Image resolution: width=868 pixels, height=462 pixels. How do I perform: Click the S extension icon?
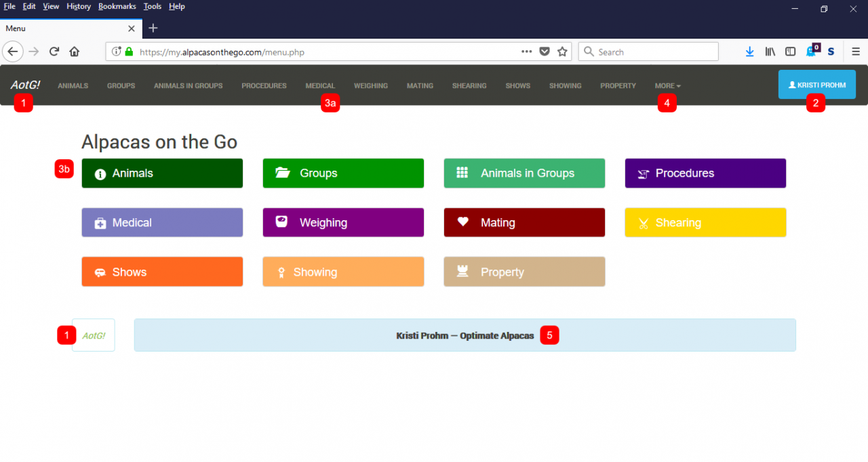pyautogui.click(x=831, y=51)
